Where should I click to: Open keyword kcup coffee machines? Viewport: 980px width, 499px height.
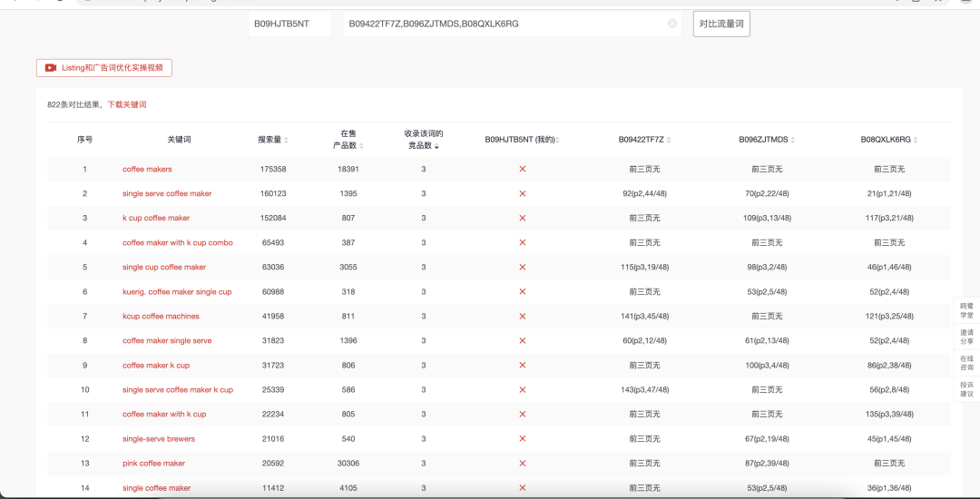click(x=161, y=316)
